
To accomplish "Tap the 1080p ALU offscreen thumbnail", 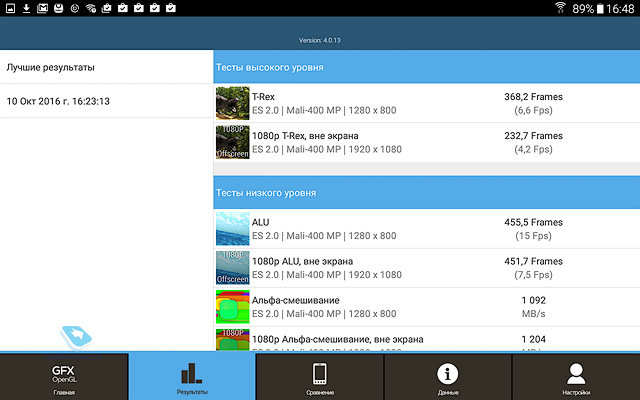I will (232, 268).
